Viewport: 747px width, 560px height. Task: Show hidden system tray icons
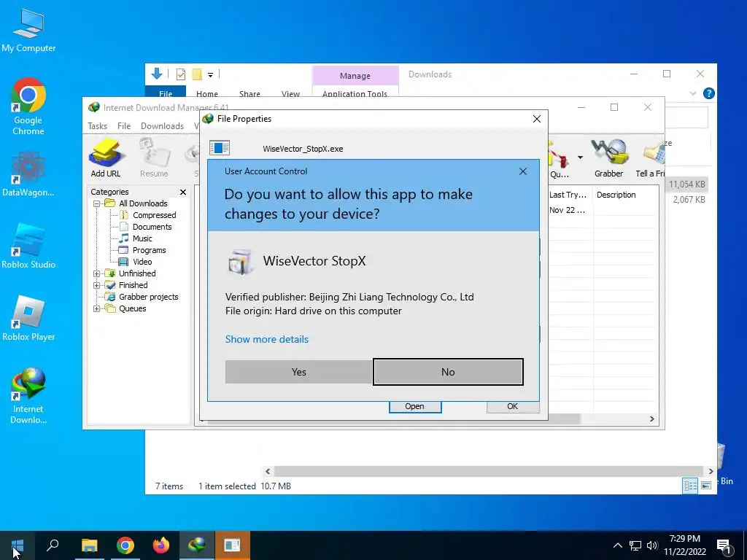[x=617, y=545]
